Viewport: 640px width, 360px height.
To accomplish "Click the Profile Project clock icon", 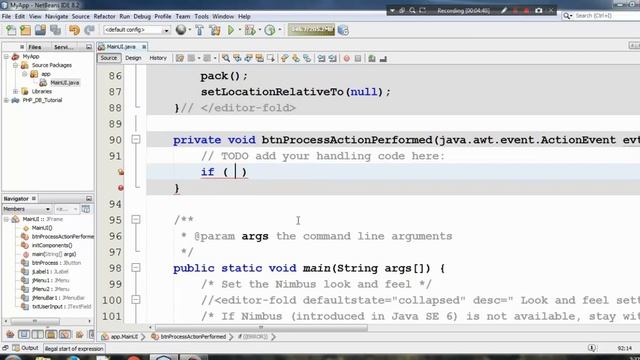I will point(270,30).
